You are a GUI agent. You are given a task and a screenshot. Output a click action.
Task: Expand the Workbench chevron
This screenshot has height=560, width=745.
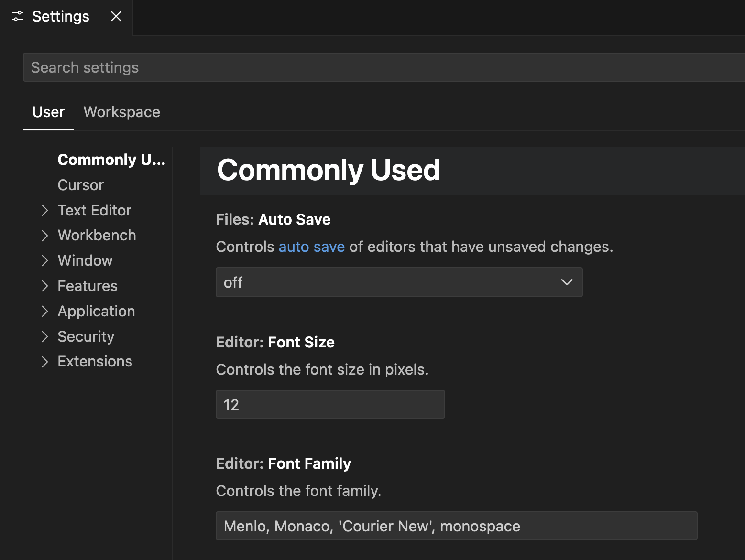point(44,236)
